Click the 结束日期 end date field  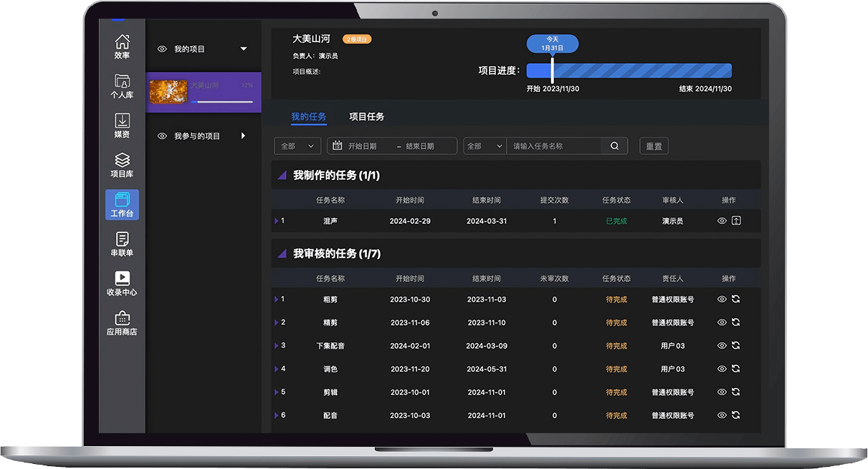420,146
